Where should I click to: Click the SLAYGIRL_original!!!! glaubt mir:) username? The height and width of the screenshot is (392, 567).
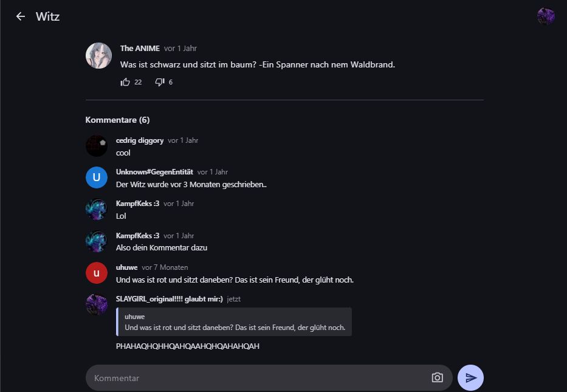pos(170,299)
